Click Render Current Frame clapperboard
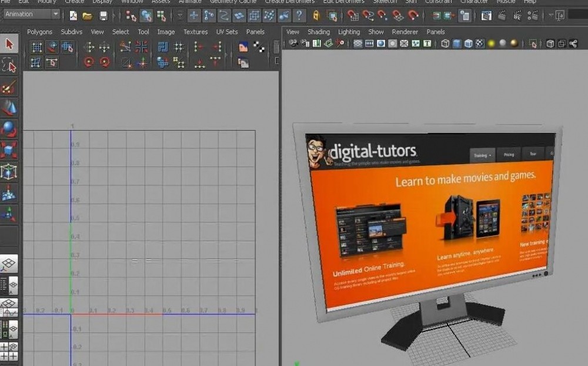The height and width of the screenshot is (366, 588). click(x=502, y=16)
